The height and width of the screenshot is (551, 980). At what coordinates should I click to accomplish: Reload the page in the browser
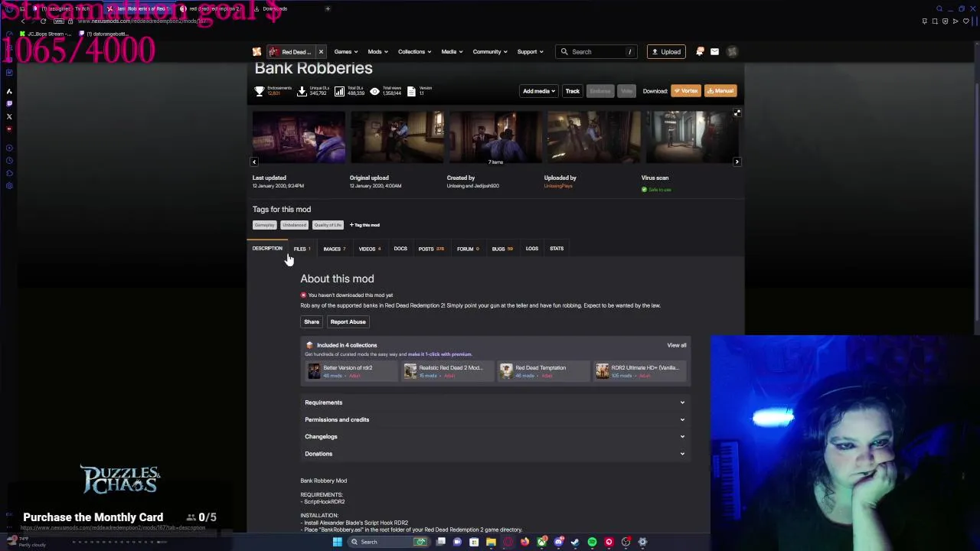tap(44, 21)
